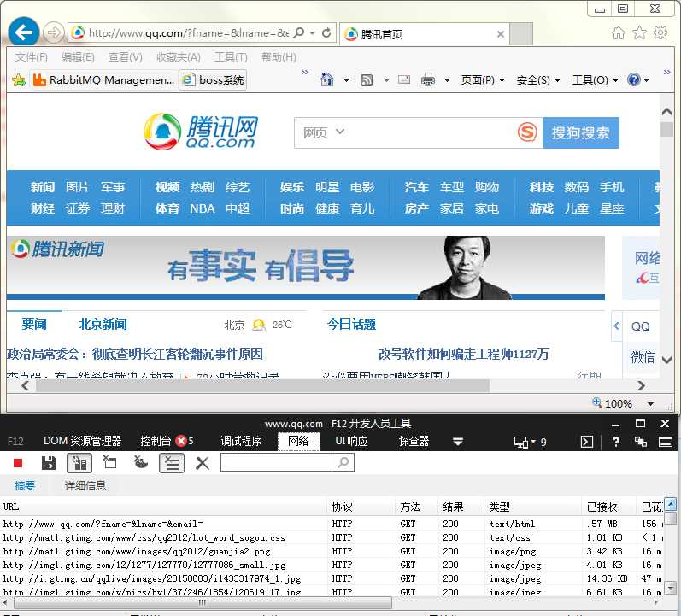Click the clear cookies icon in F12 toolbar
Image resolution: width=681 pixels, height=616 pixels.
(140, 462)
